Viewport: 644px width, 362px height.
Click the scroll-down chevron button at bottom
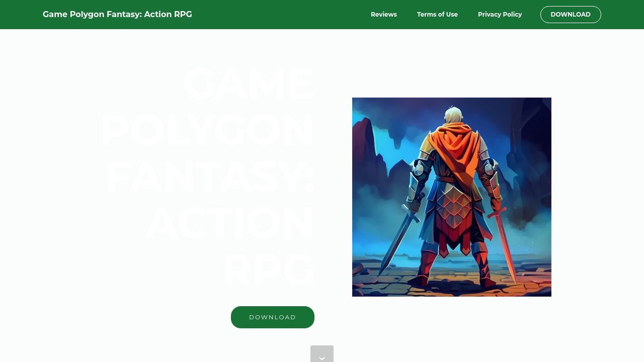tap(322, 354)
